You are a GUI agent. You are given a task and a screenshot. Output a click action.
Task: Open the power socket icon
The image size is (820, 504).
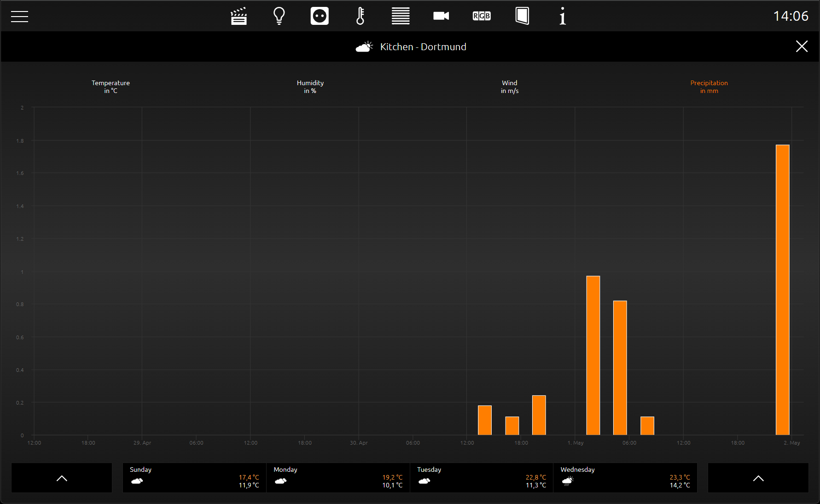click(x=320, y=16)
